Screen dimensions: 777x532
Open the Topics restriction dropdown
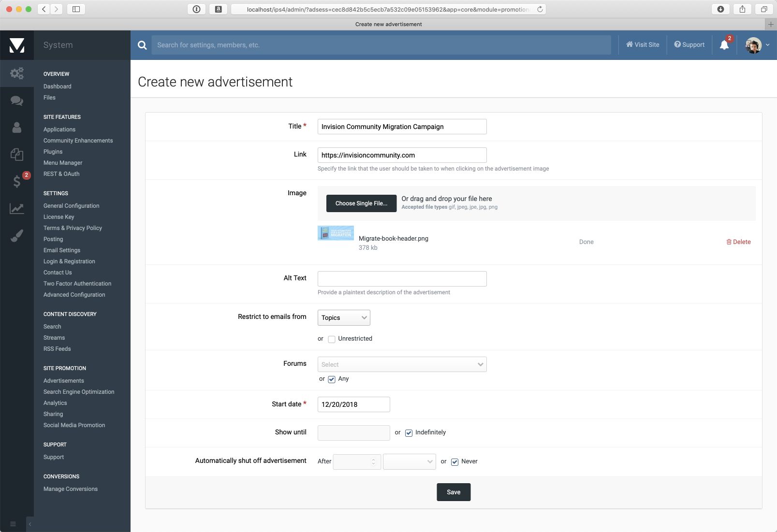coord(344,317)
